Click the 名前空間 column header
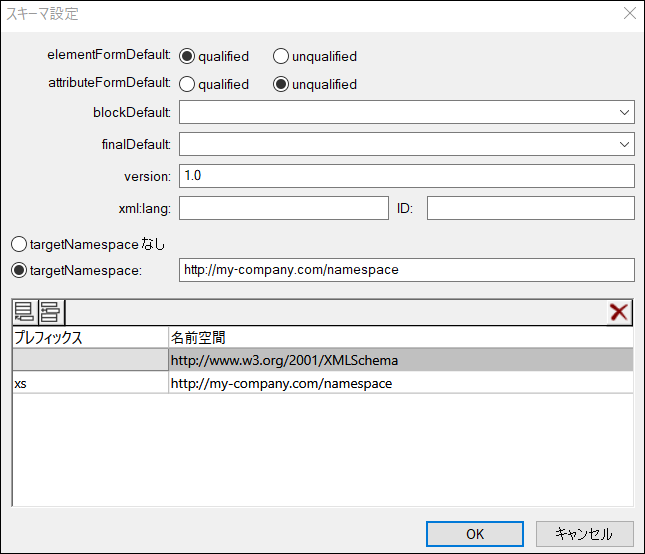Screen dimensions: 645x554 (x=401, y=337)
